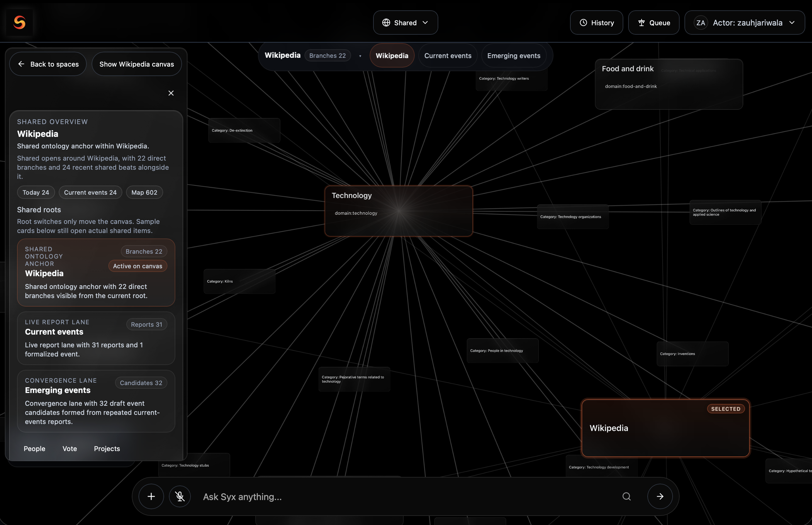Select the Wikipedia pill in top canvas bar
This screenshot has height=525, width=812.
coord(392,55)
